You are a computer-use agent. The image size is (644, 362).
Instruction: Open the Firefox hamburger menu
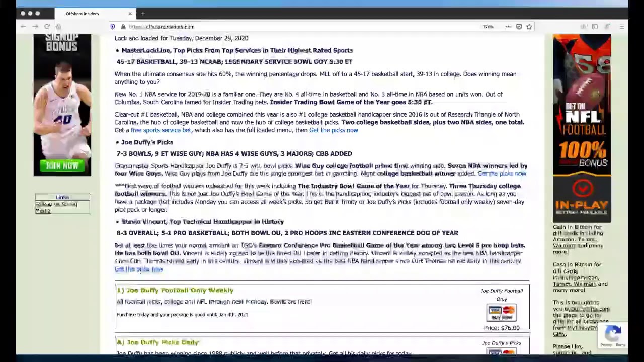coord(622,27)
